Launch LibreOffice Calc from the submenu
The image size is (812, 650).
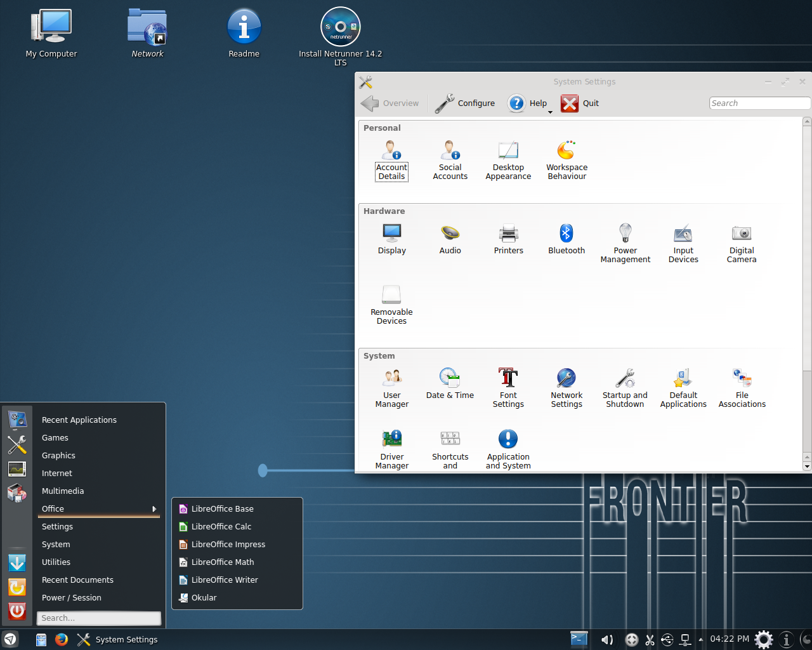tap(237, 527)
